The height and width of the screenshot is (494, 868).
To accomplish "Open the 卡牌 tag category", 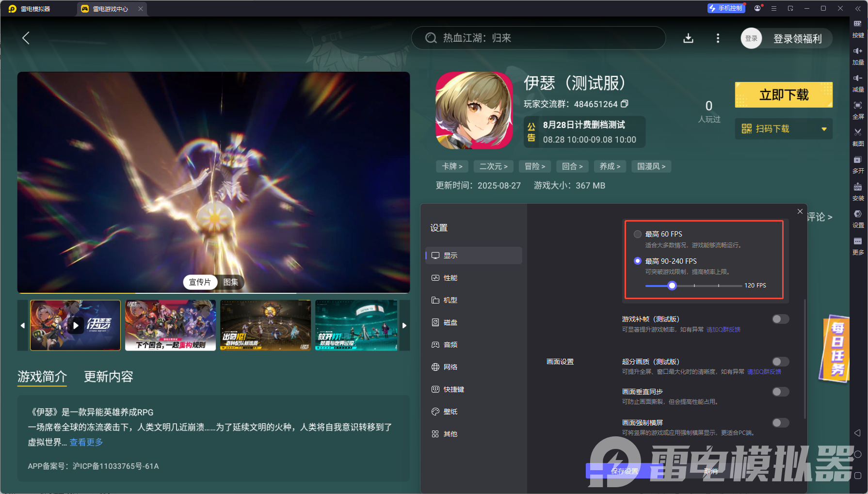I will 452,166.
